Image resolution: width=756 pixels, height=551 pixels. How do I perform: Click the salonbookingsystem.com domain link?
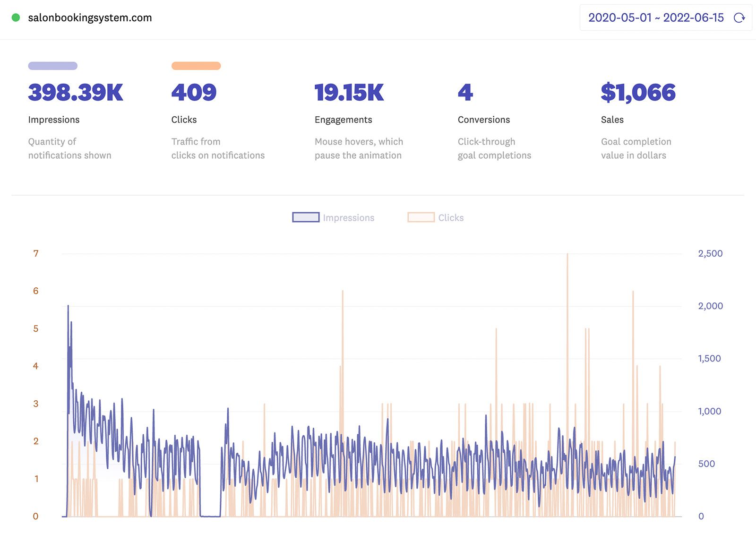coord(91,17)
